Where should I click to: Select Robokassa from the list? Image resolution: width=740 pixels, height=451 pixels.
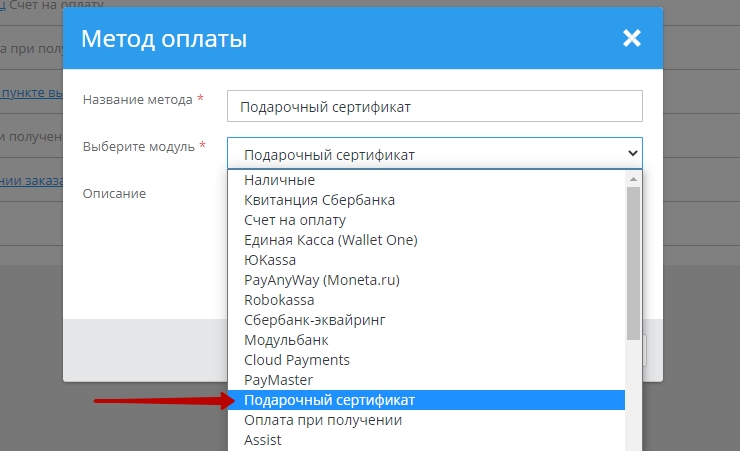[279, 300]
